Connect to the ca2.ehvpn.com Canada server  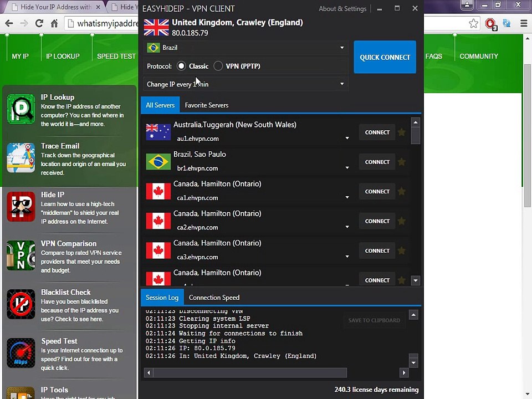[x=377, y=221]
